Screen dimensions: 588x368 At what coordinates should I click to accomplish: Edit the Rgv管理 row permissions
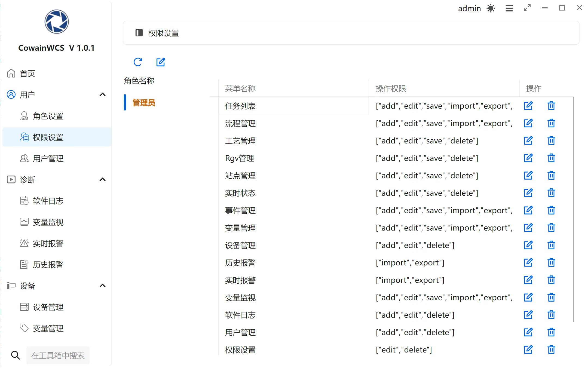[528, 158]
